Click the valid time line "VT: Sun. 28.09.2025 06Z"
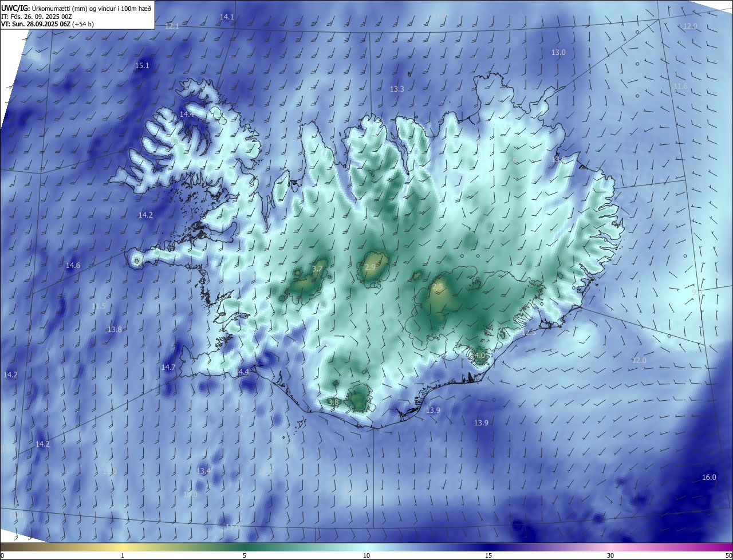This screenshot has height=560, width=733. pos(36,25)
